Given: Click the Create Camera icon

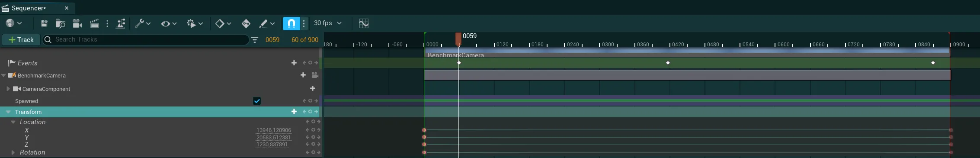Looking at the screenshot, I should 77,23.
